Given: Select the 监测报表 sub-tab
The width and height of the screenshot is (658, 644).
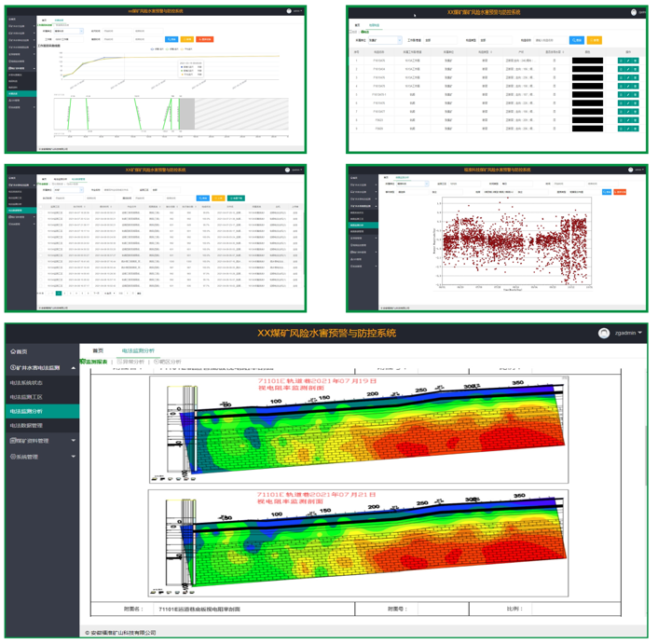Looking at the screenshot, I should pos(94,362).
